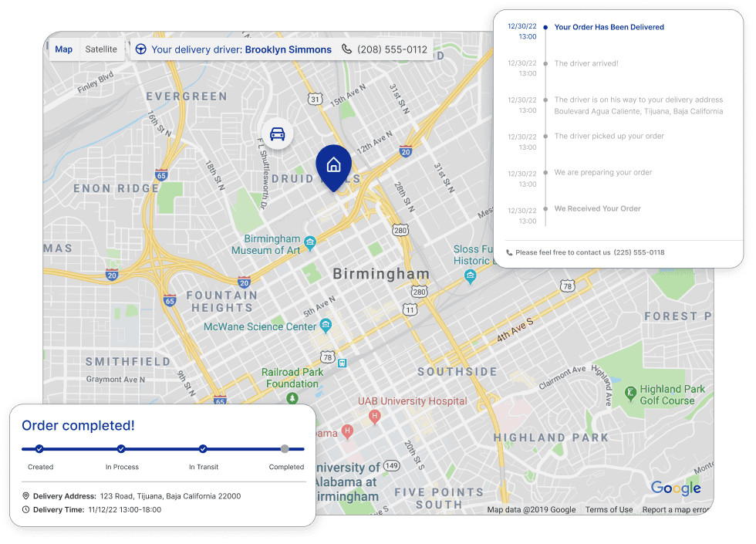Viewport: 756px width, 544px height.
Task: Click the home destination pin
Action: click(333, 167)
